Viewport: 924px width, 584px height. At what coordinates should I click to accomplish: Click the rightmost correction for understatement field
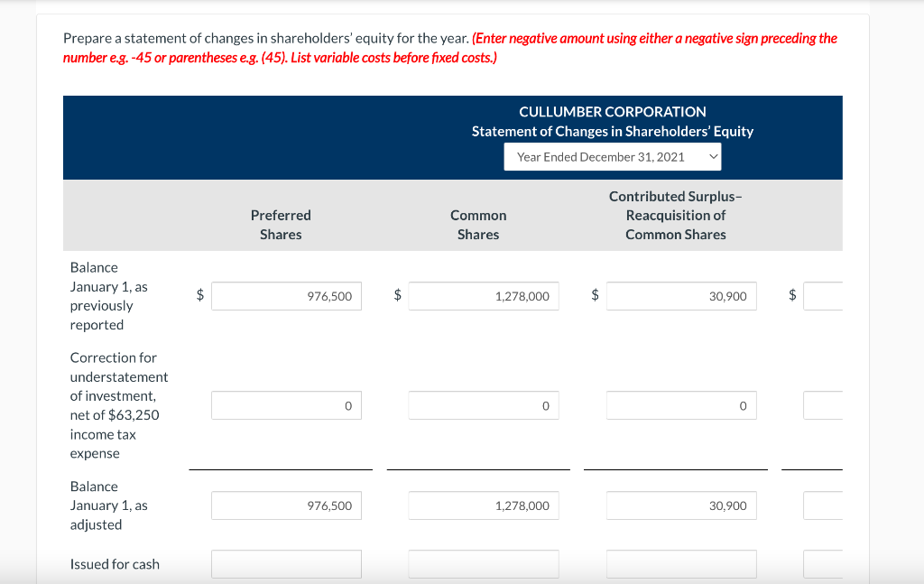(x=823, y=405)
